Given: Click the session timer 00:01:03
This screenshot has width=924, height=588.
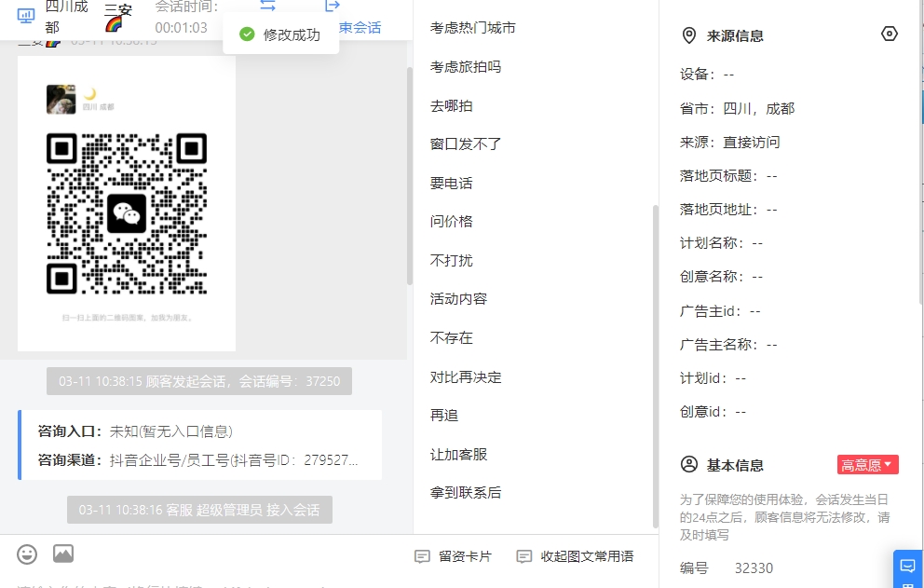Looking at the screenshot, I should coord(181,28).
